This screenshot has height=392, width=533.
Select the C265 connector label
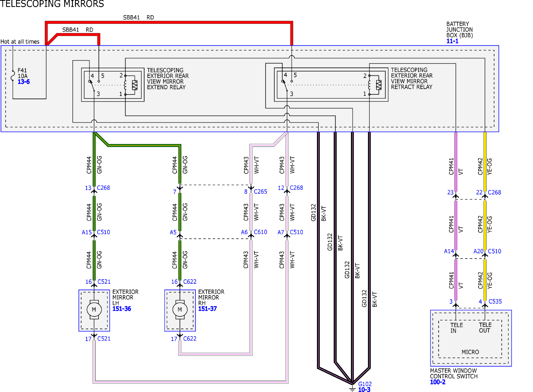point(260,191)
